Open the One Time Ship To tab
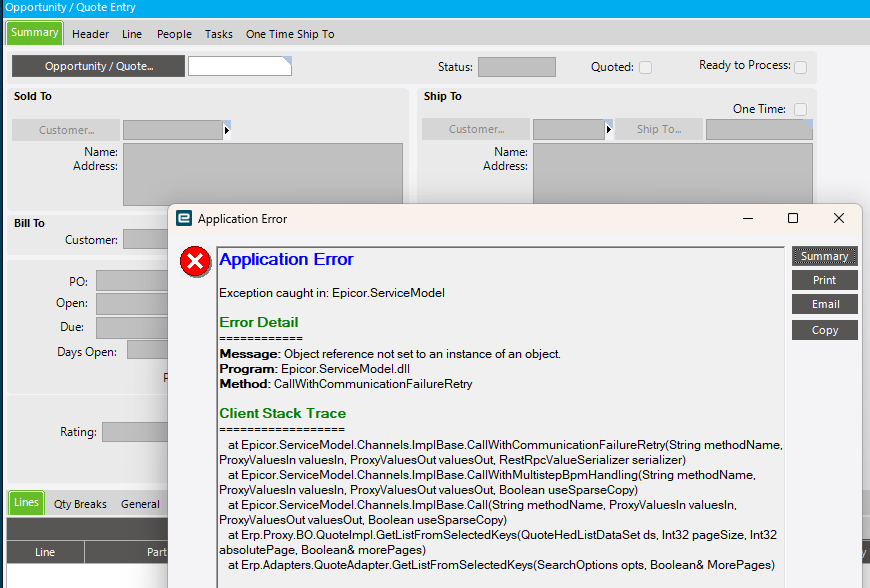870x588 pixels. tap(290, 34)
